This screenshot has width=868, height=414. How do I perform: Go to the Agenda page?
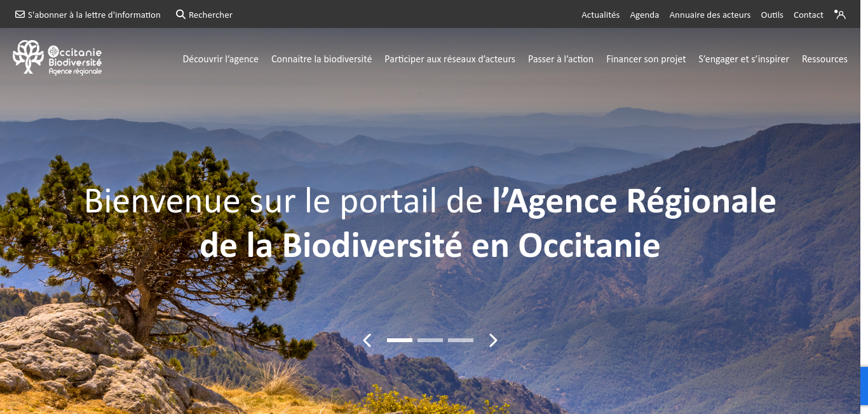point(644,15)
